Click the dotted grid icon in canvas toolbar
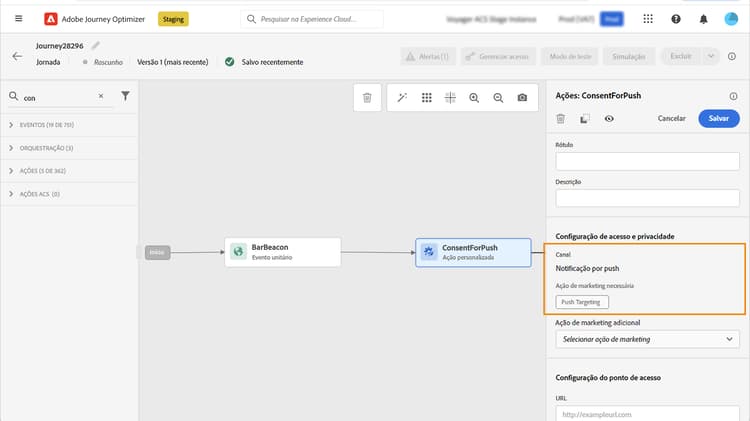 (x=426, y=97)
